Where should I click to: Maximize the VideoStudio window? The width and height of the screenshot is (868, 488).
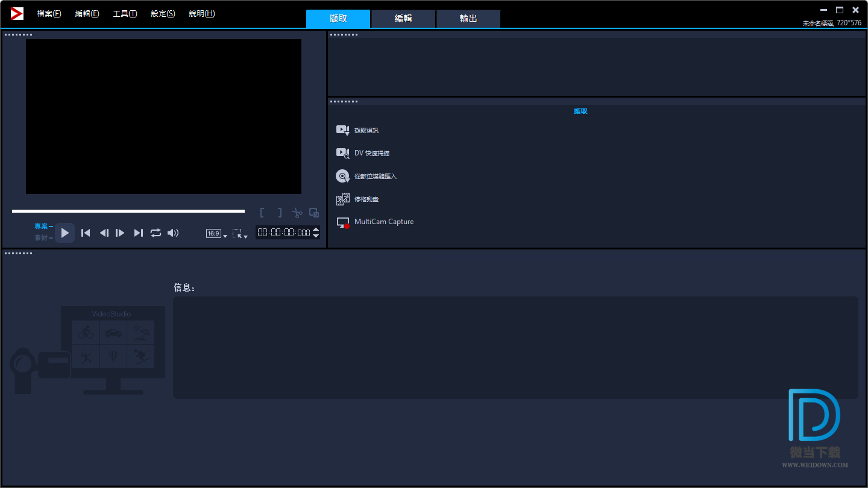tap(840, 10)
